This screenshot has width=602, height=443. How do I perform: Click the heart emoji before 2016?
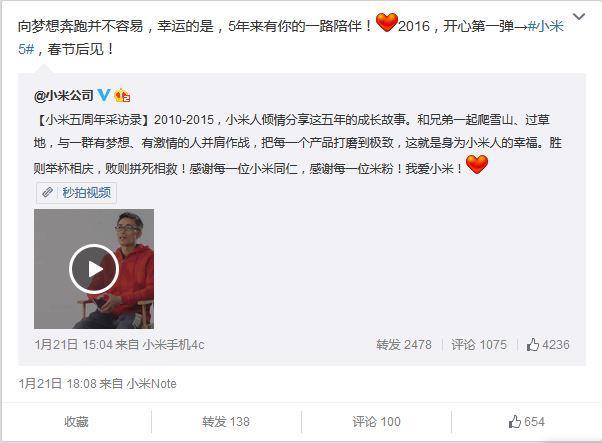click(x=386, y=23)
